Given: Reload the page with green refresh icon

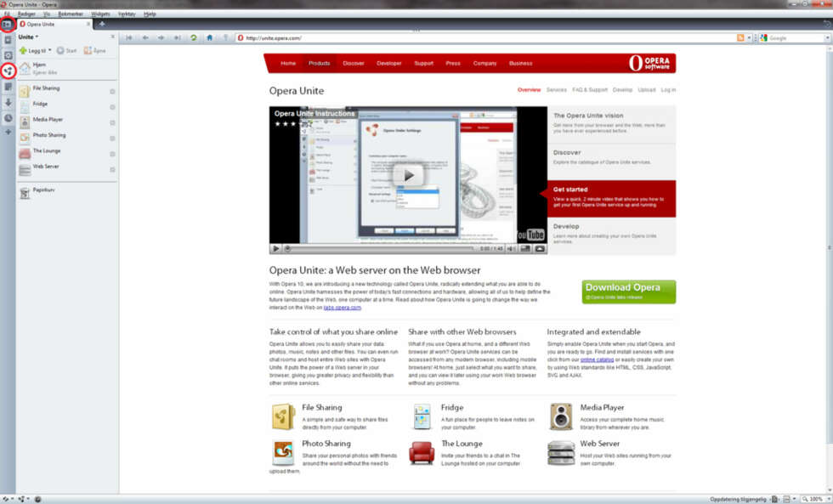Looking at the screenshot, I should pos(194,37).
